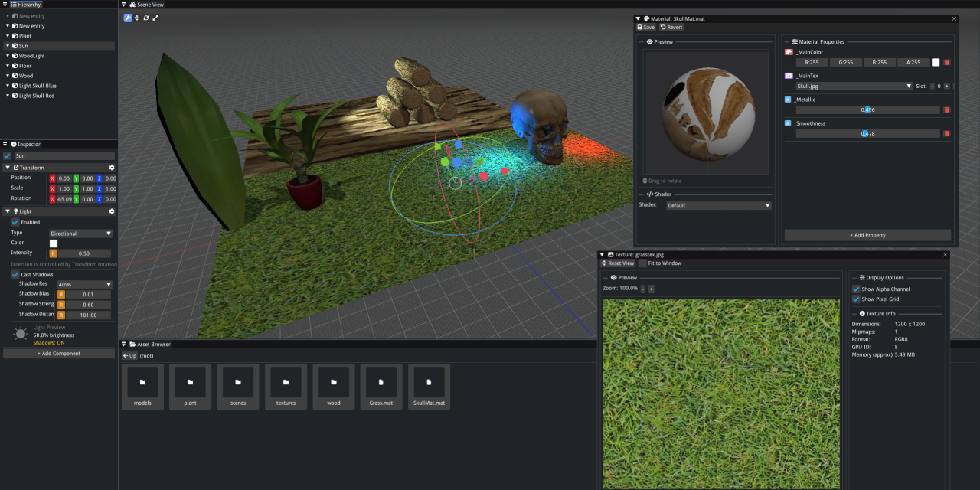This screenshot has height=490, width=980.
Task: Toggle Show Alpha Channel checkbox
Action: coord(856,289)
